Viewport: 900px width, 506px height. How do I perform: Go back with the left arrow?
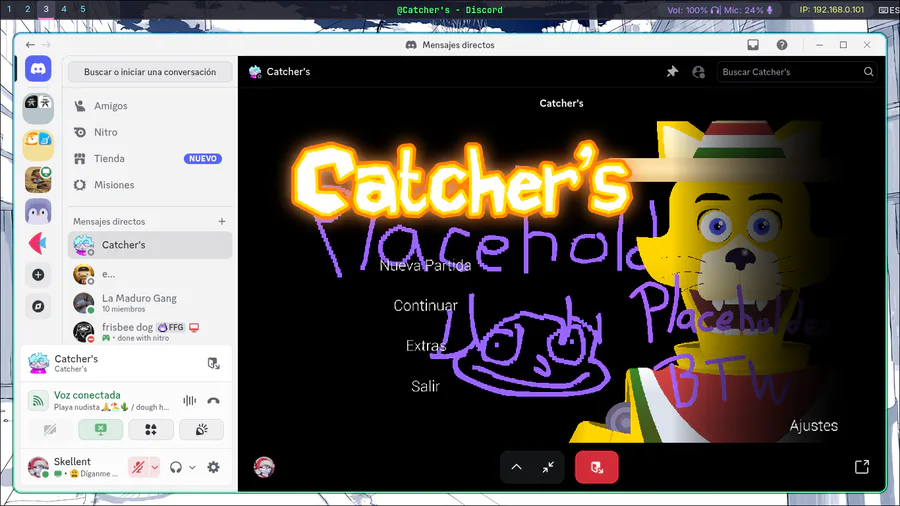(30, 45)
